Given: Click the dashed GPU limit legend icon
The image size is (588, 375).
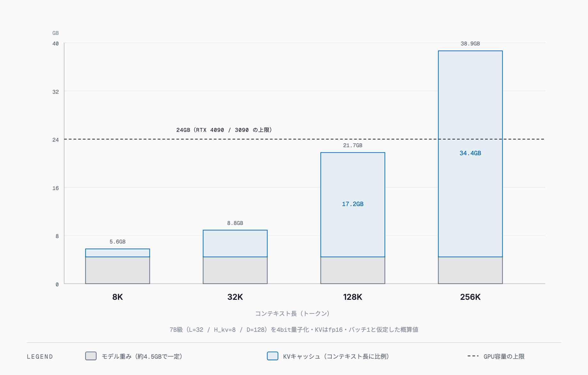Looking at the screenshot, I should click(x=473, y=356).
